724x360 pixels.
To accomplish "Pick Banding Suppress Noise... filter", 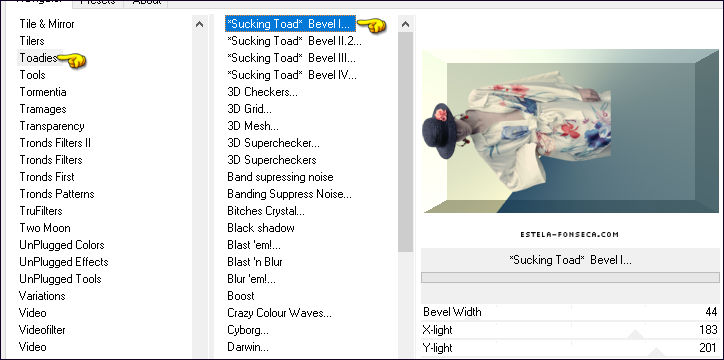I will 290,194.
